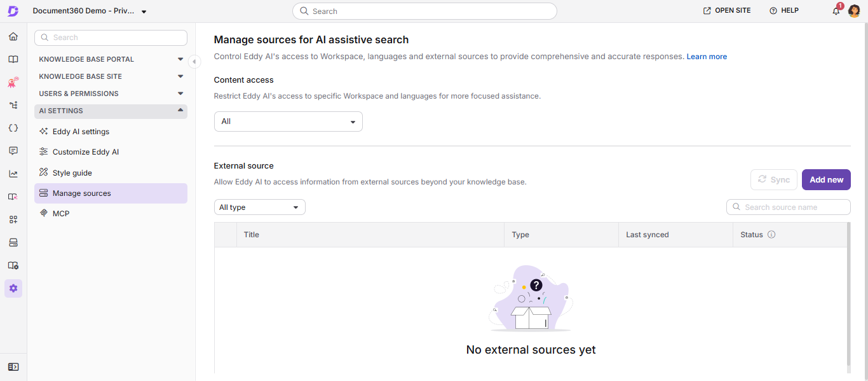This screenshot has height=381, width=868.
Task: Click the Status column info icon
Action: click(771, 235)
